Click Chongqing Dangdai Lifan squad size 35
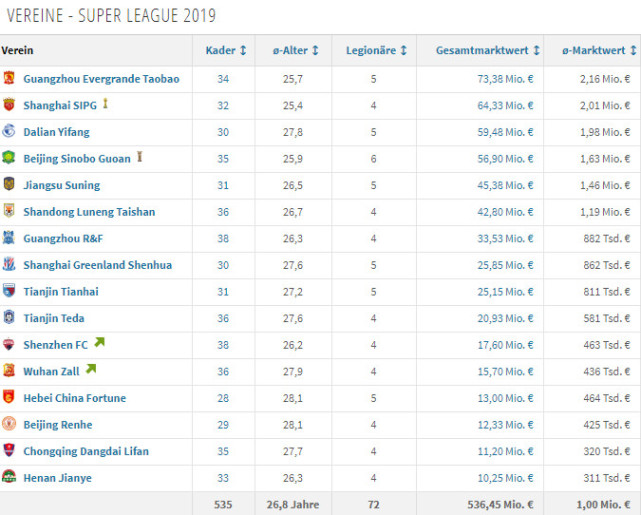641x515 pixels. pyautogui.click(x=223, y=451)
